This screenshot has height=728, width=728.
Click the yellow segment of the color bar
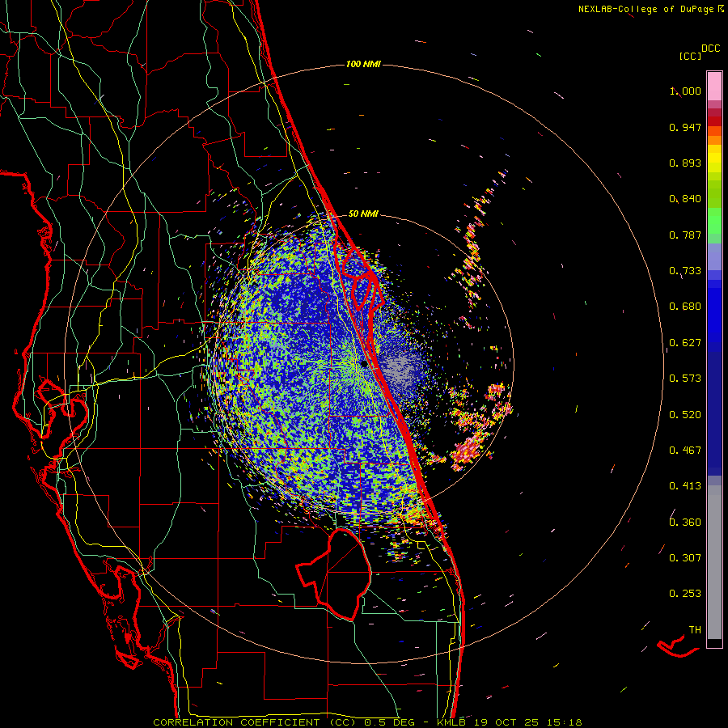click(x=714, y=159)
